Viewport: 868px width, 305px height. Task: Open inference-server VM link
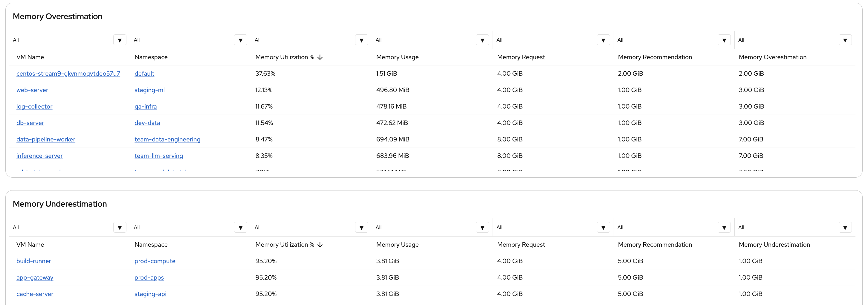tap(39, 156)
